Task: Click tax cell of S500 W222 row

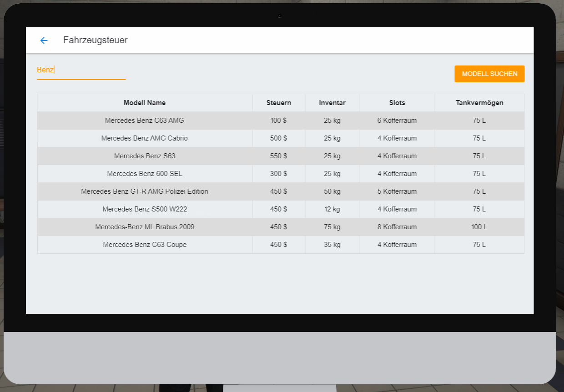Action: pos(279,209)
